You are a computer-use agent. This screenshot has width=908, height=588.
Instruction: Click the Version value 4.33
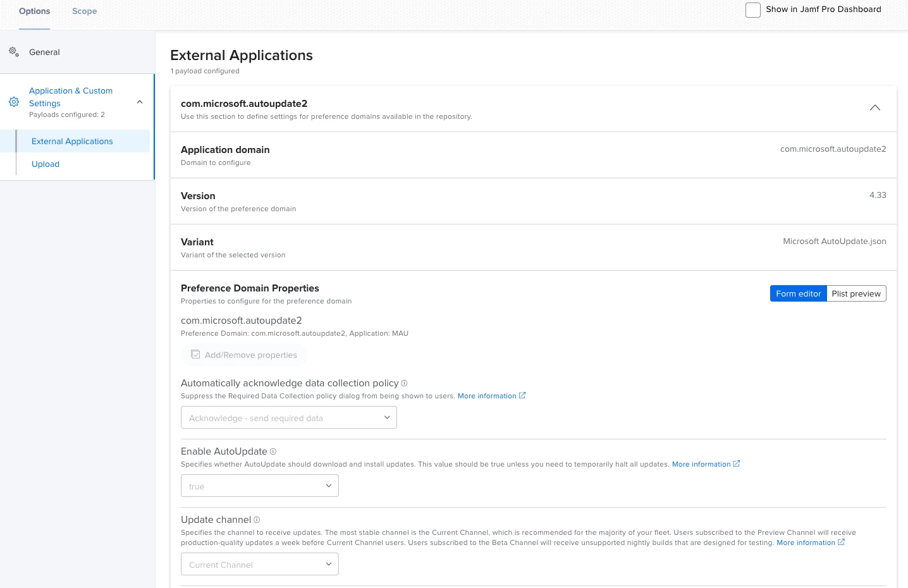878,195
